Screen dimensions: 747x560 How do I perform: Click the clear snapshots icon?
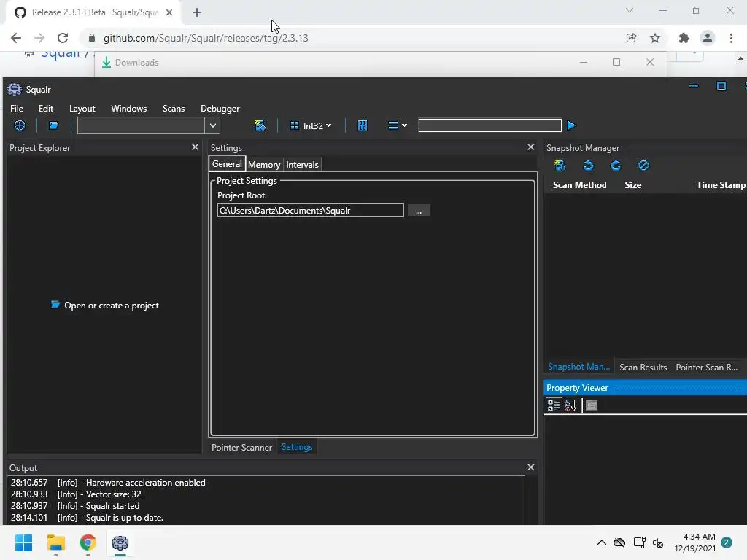point(643,166)
